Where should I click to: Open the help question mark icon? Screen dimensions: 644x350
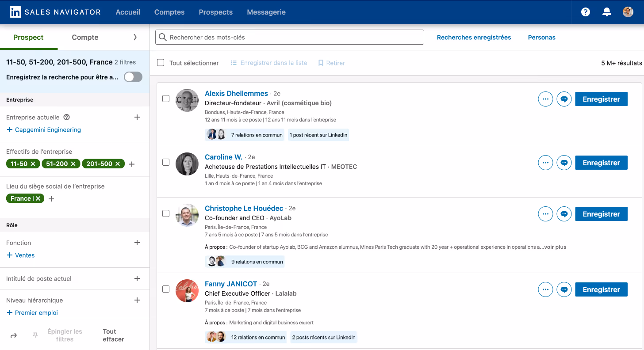(x=586, y=12)
